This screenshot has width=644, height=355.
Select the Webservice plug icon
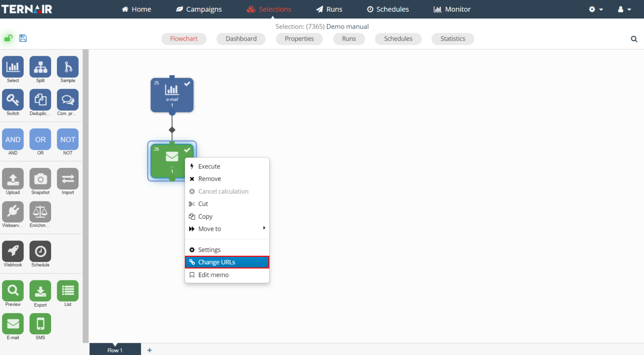13,212
